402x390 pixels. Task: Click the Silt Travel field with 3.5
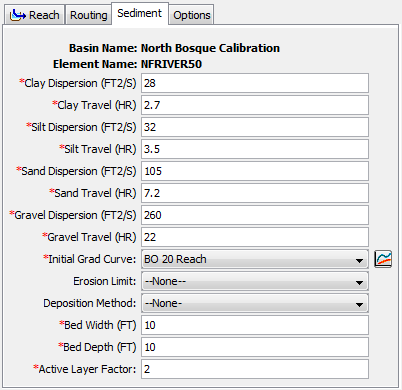(x=255, y=149)
